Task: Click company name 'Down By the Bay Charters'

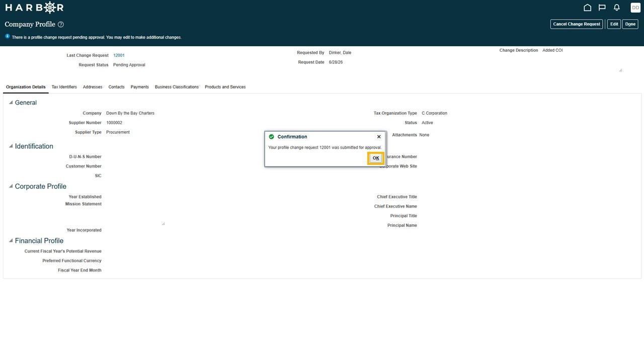Action: point(130,113)
